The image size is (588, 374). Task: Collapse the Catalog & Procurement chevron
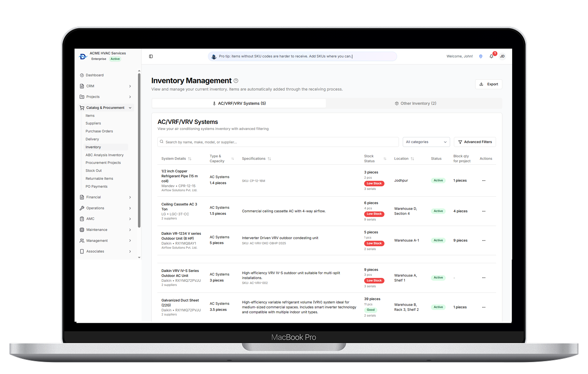(130, 108)
